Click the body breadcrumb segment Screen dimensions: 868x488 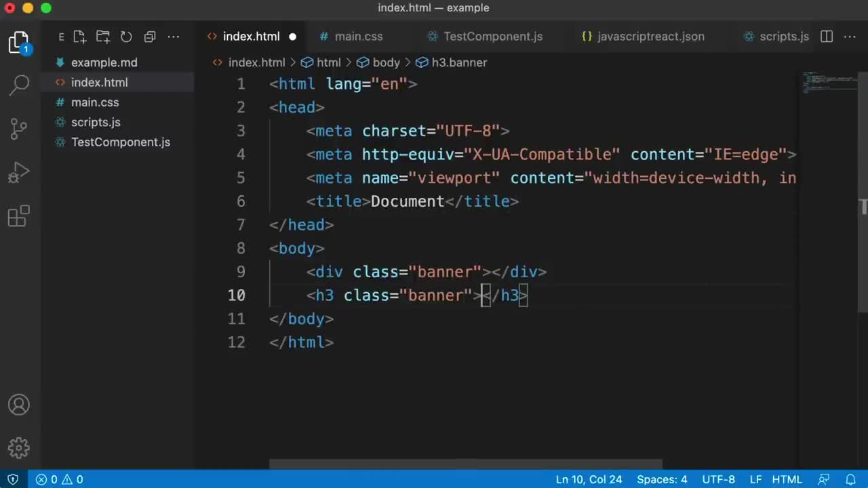(x=386, y=62)
